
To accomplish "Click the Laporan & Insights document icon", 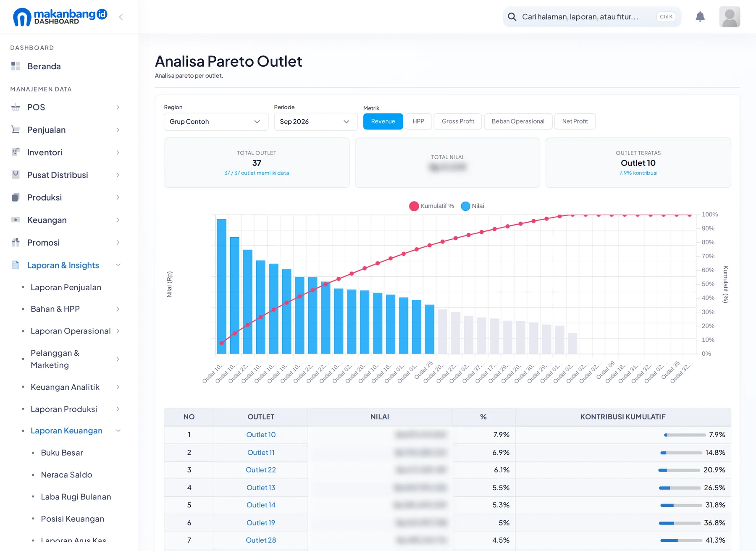I will [x=16, y=265].
